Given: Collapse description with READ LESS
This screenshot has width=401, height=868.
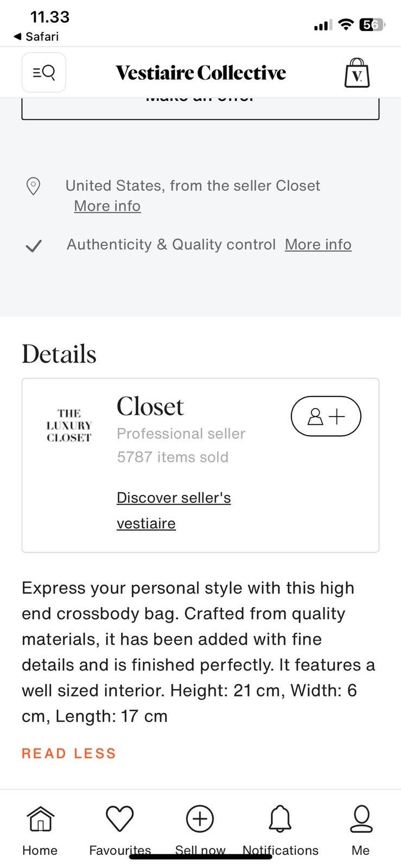Looking at the screenshot, I should (69, 754).
